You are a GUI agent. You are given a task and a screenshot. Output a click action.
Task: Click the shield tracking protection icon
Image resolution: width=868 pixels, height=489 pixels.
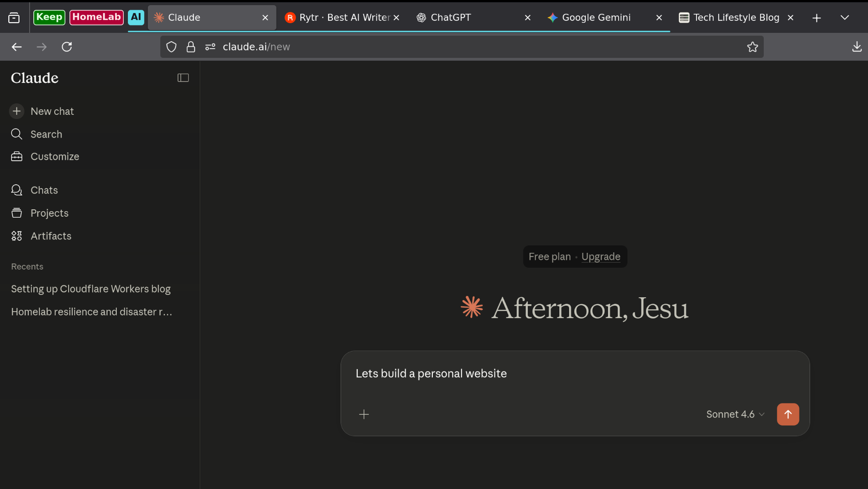tap(171, 47)
